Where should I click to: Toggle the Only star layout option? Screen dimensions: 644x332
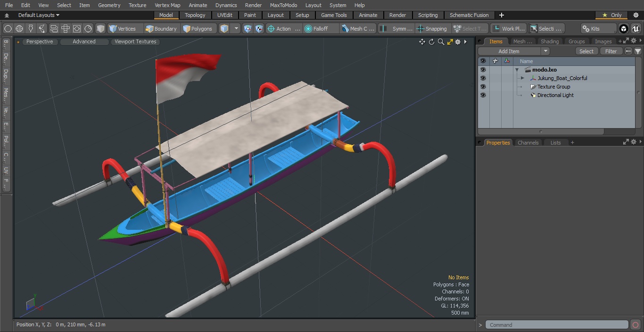pos(611,15)
